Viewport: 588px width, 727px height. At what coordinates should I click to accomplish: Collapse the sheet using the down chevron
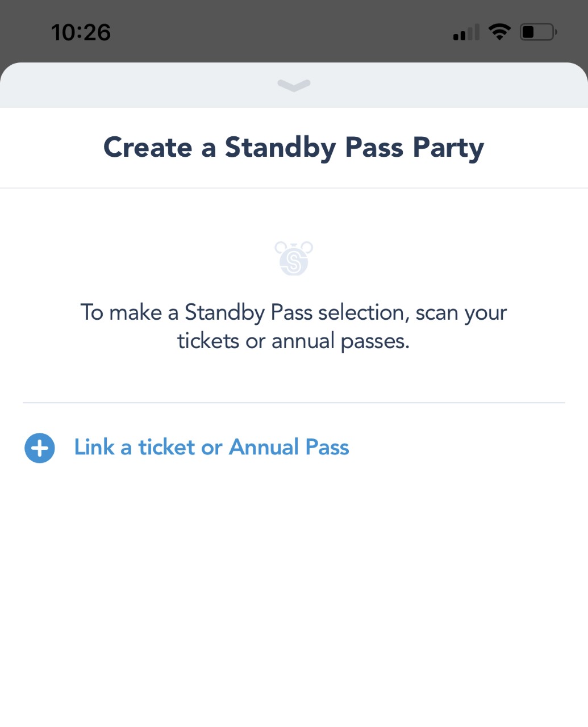[x=294, y=85]
